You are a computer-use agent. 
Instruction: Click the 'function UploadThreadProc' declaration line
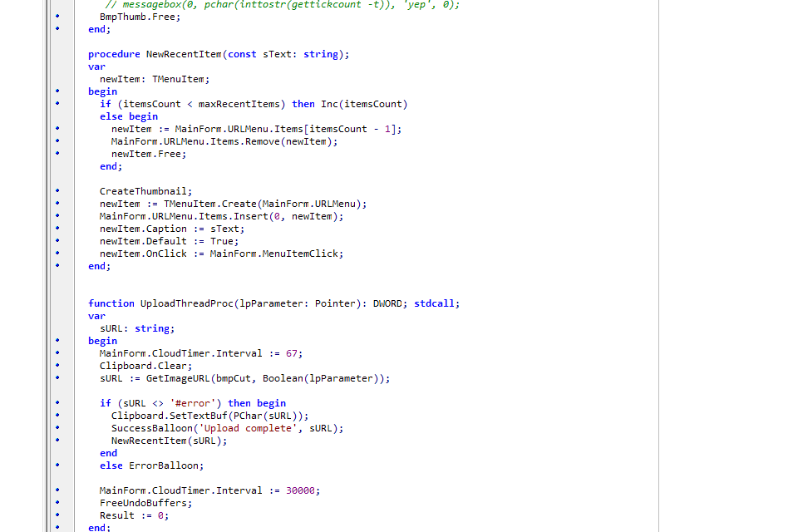[273, 303]
